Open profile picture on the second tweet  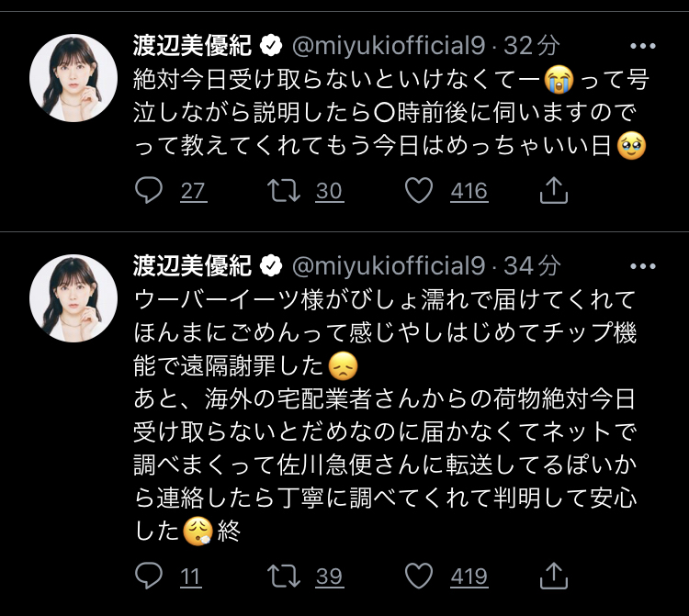pyautogui.click(x=73, y=297)
